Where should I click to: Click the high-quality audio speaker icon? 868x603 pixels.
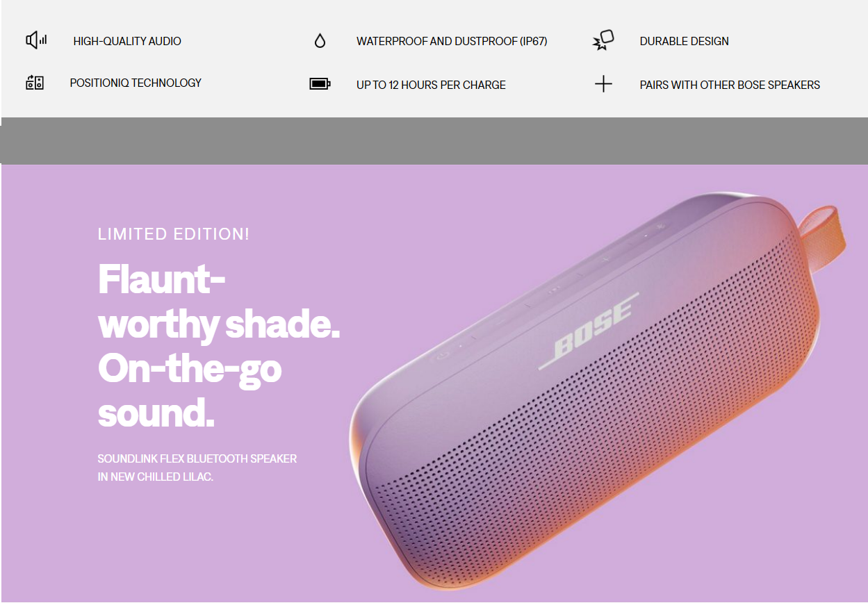tap(36, 40)
